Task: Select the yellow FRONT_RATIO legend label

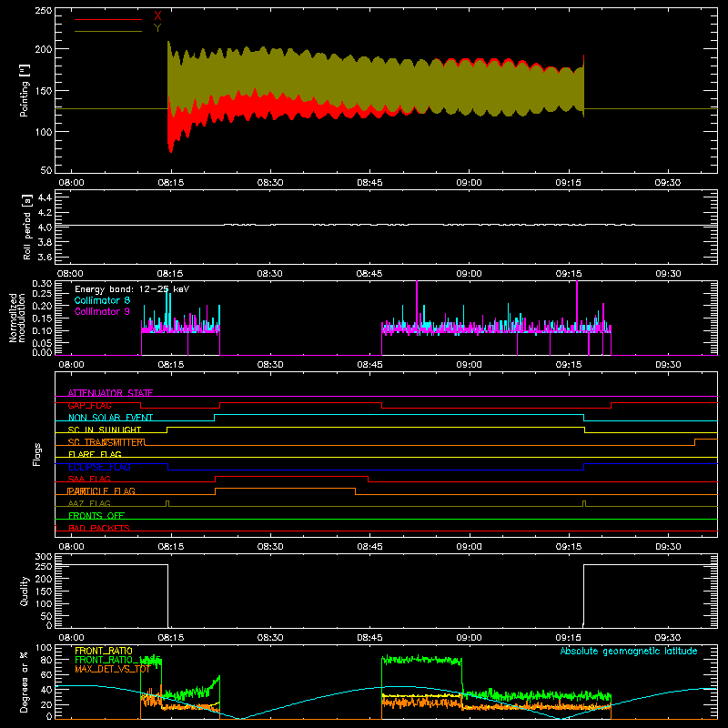Action: [x=104, y=651]
